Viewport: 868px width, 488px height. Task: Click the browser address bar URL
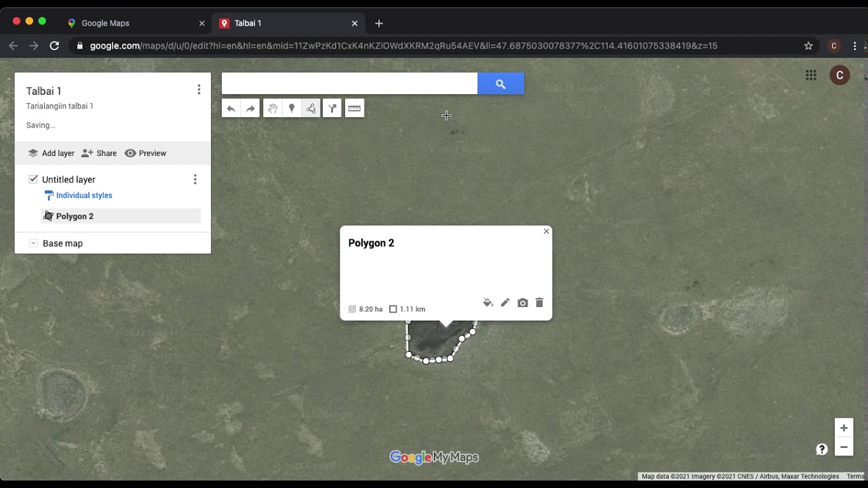coord(403,46)
